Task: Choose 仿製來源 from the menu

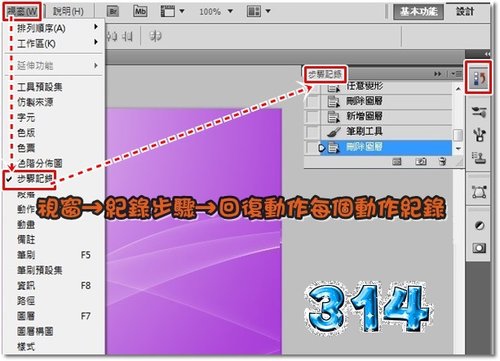Action: point(54,102)
